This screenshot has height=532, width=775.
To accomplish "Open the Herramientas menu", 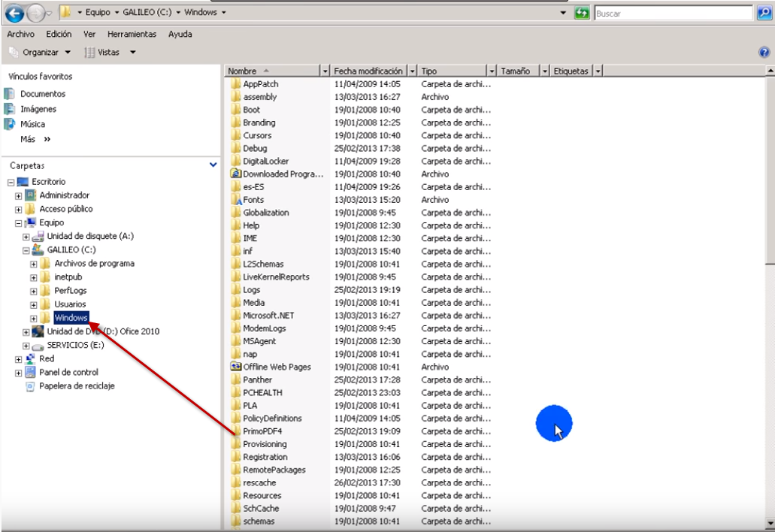I will click(x=132, y=35).
